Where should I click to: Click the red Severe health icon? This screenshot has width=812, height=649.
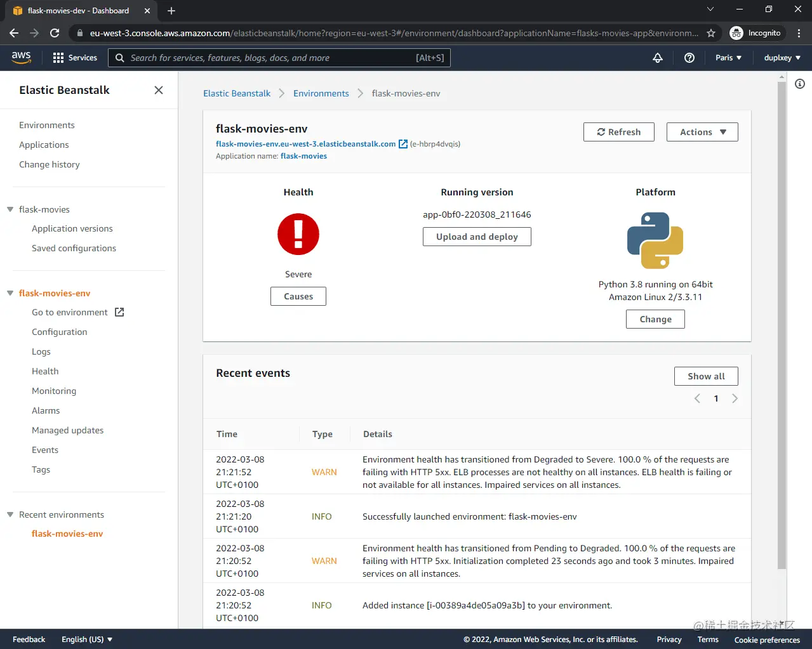pos(298,235)
